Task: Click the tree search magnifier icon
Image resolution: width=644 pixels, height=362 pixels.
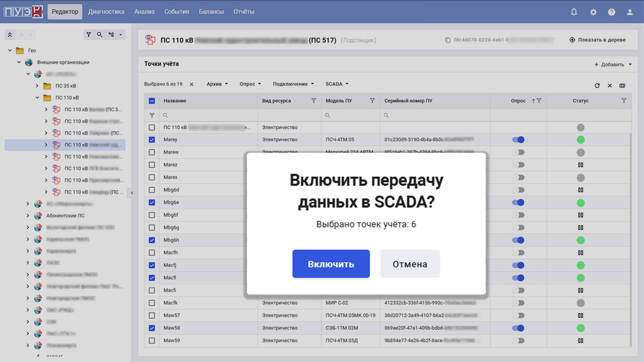Action: click(x=100, y=34)
